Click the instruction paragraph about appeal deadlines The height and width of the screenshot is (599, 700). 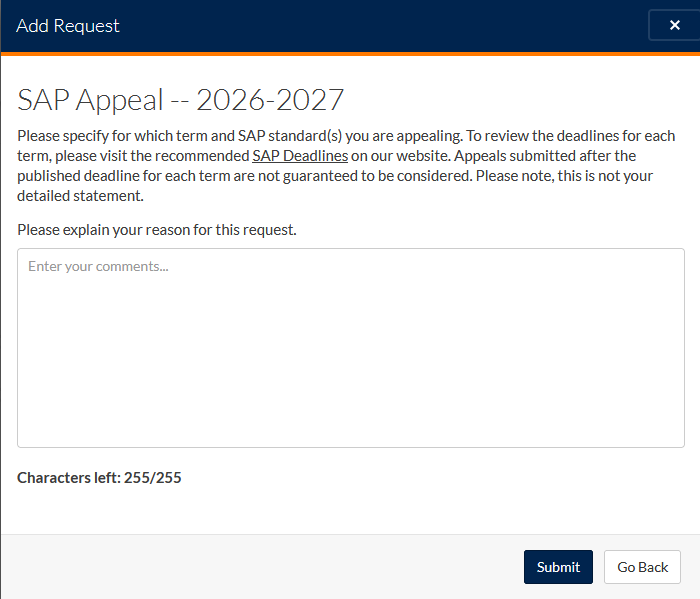click(346, 166)
